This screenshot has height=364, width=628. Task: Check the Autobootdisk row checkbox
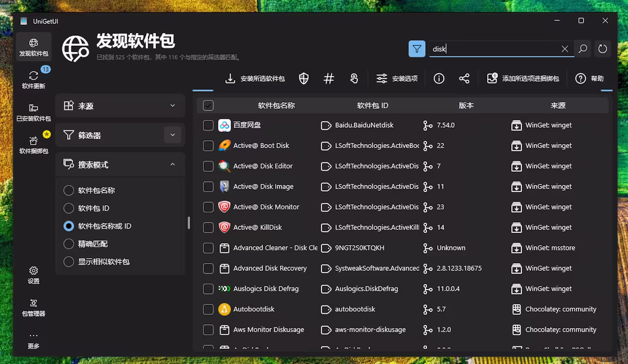click(x=208, y=309)
